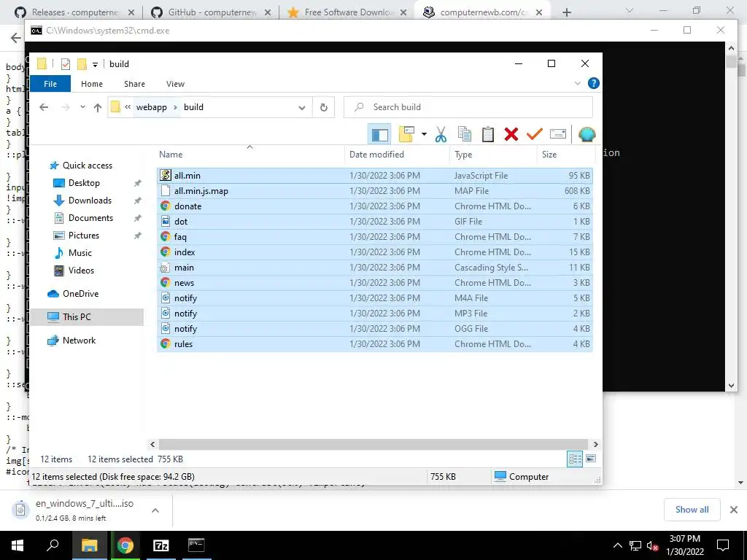Image resolution: width=747 pixels, height=560 pixels.
Task: Click Show all downloads in Chrome
Action: coord(692,510)
